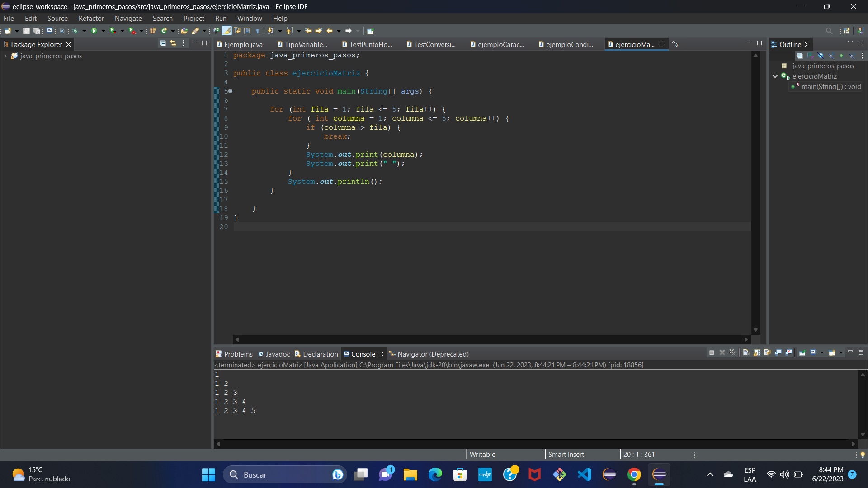Toggle alphabetical Sort in Outline
This screenshot has height=488, width=868.
(810, 56)
